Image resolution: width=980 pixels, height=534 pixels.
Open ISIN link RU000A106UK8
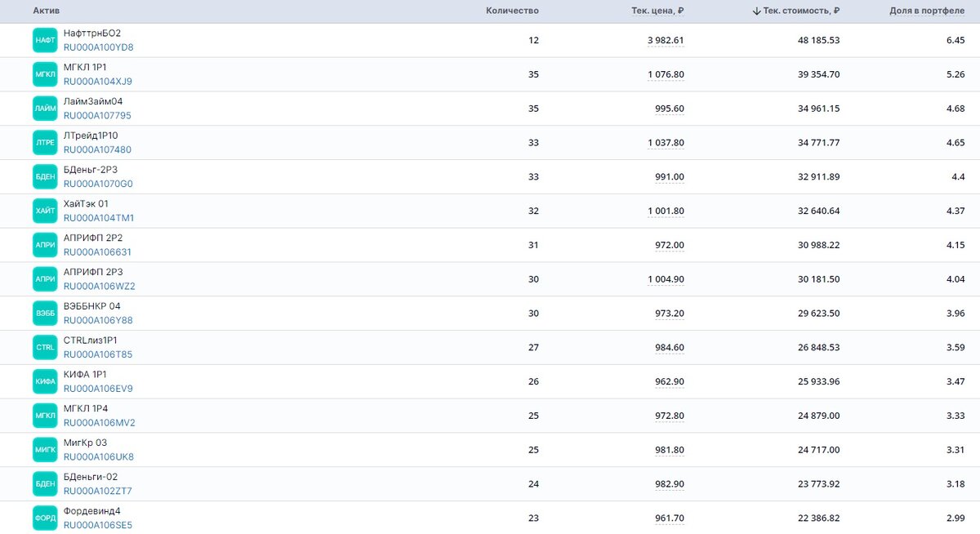(98, 457)
